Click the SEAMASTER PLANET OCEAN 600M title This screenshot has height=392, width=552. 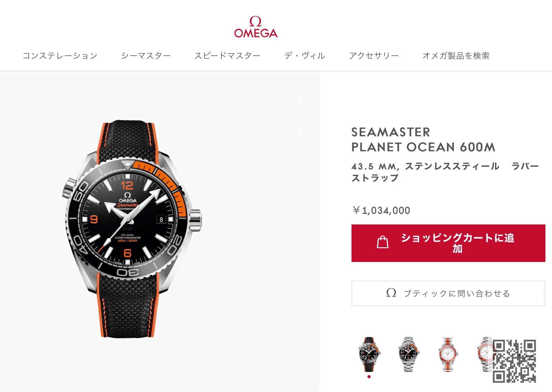423,139
